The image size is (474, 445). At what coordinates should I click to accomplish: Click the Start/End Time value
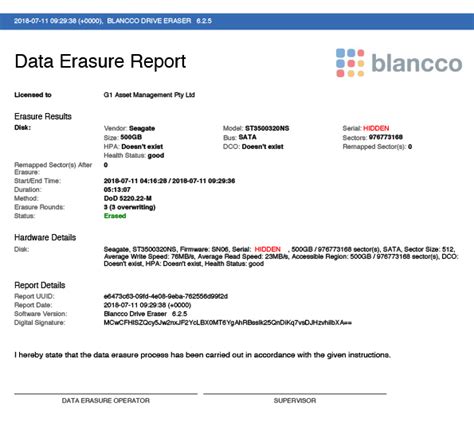[169, 181]
